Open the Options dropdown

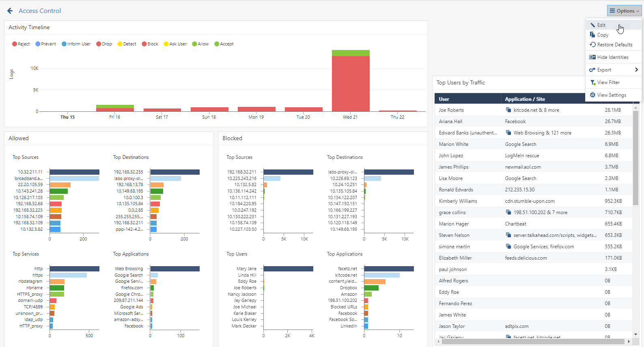pyautogui.click(x=624, y=11)
